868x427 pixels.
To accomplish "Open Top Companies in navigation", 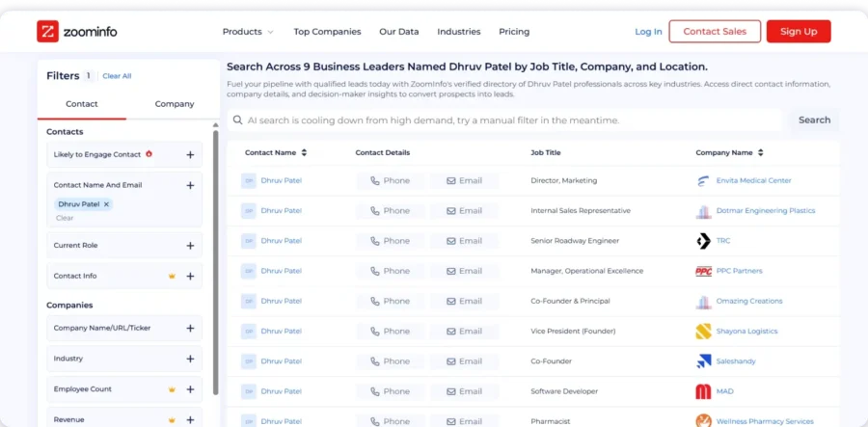I will (x=327, y=32).
